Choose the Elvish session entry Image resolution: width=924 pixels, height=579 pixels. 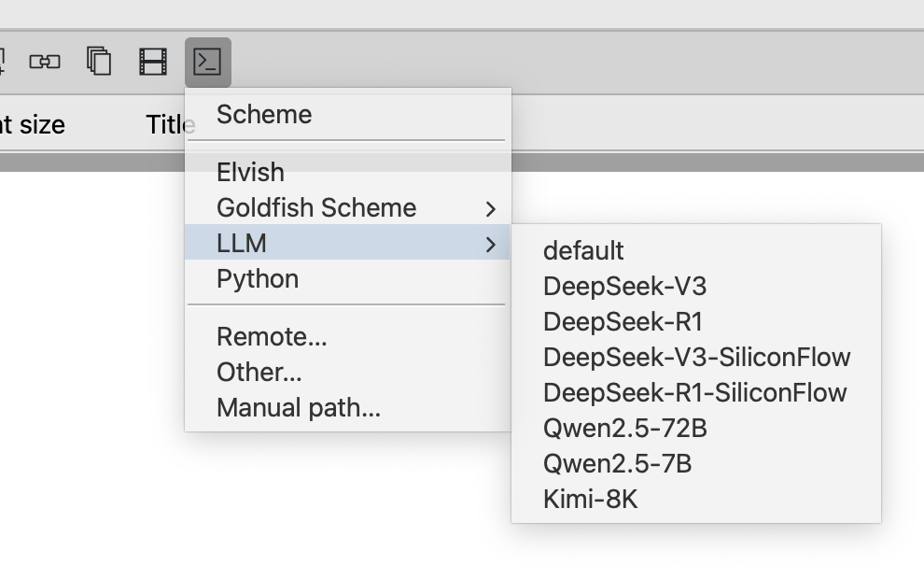250,173
